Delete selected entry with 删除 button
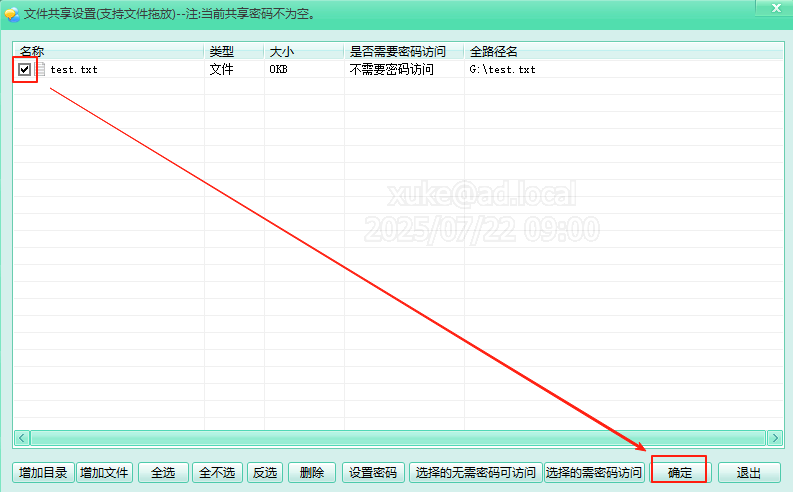 click(311, 473)
